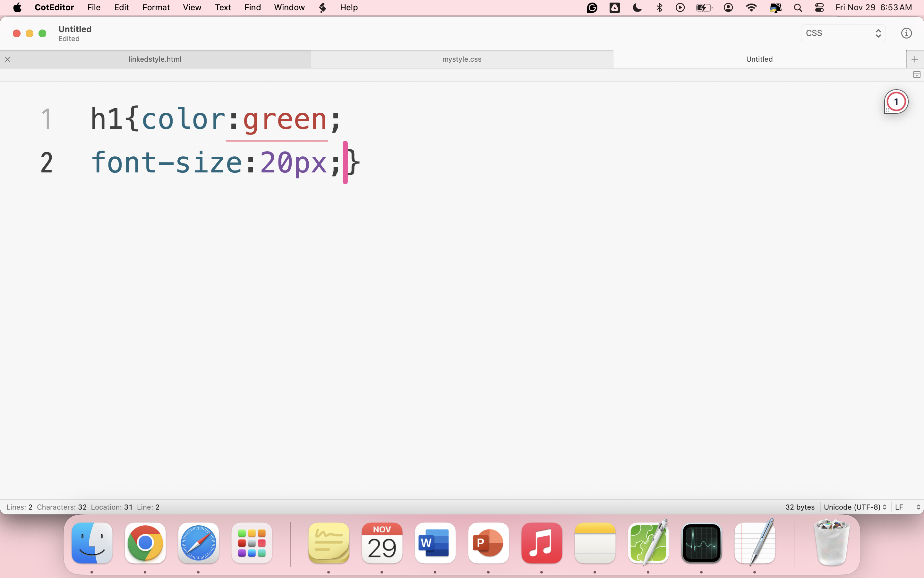Open the Format menu
The image size is (924, 578).
click(156, 8)
